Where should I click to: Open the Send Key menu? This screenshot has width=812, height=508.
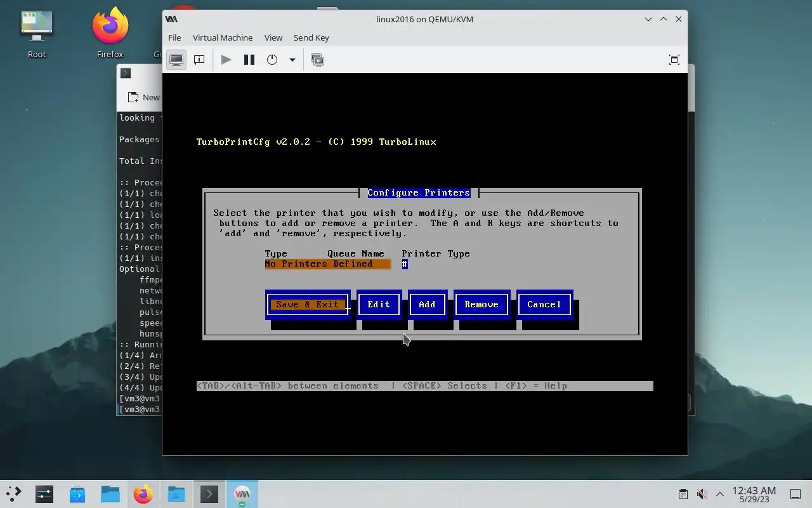tap(311, 37)
